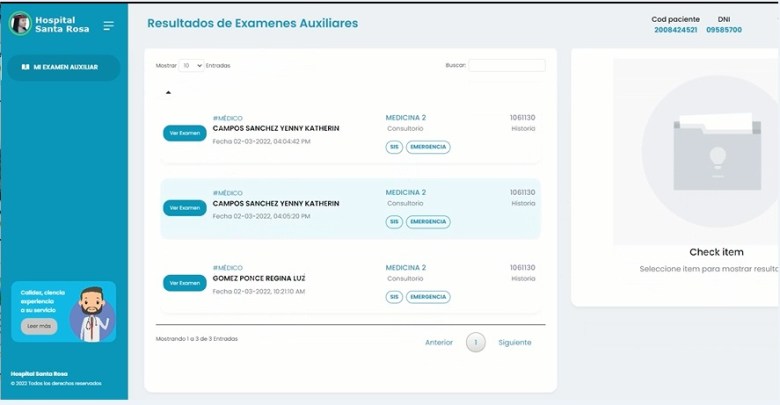Select page 1 in the pagination

[x=476, y=343]
